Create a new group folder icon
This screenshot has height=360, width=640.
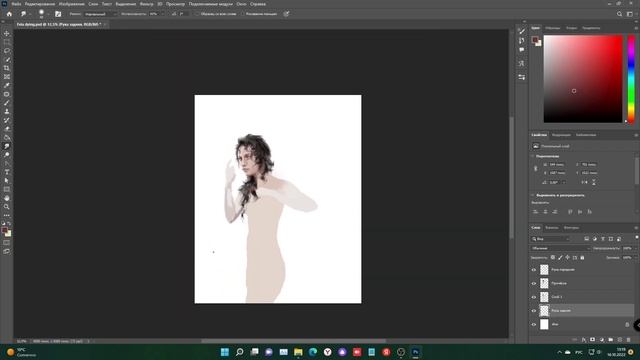pos(610,340)
